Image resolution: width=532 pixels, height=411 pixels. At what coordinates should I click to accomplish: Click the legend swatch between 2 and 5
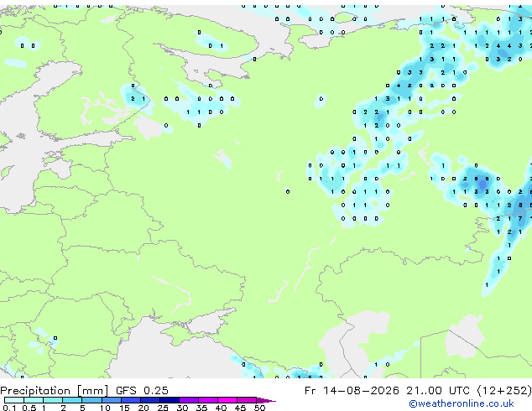pos(72,400)
